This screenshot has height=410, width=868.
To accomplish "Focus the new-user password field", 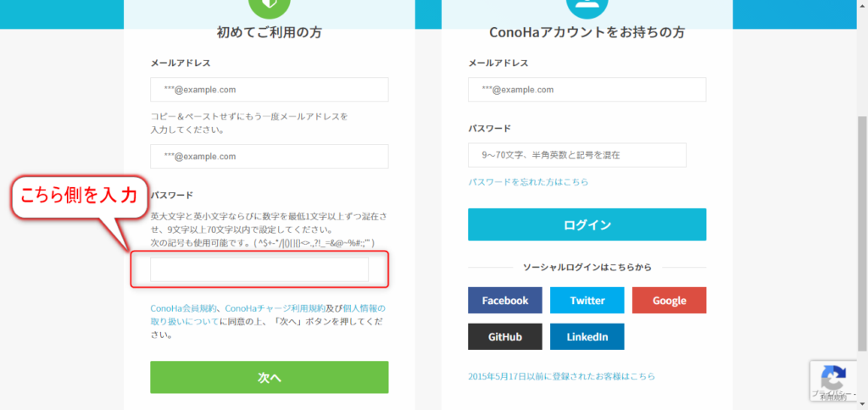I will pos(259,269).
